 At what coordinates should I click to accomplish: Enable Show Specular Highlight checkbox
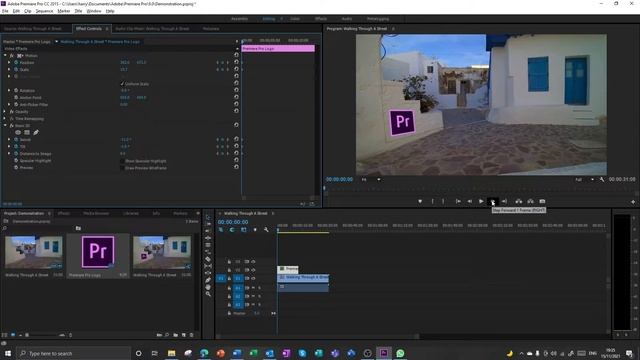(122, 161)
